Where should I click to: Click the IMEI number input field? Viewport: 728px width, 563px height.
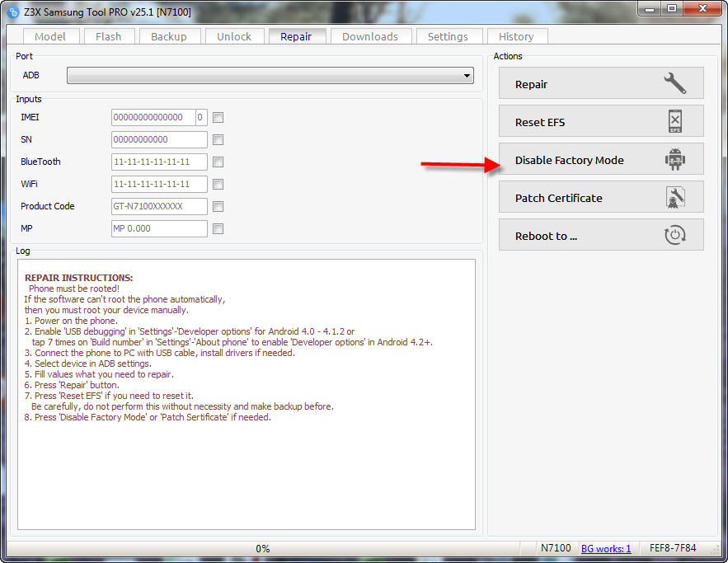[153, 117]
